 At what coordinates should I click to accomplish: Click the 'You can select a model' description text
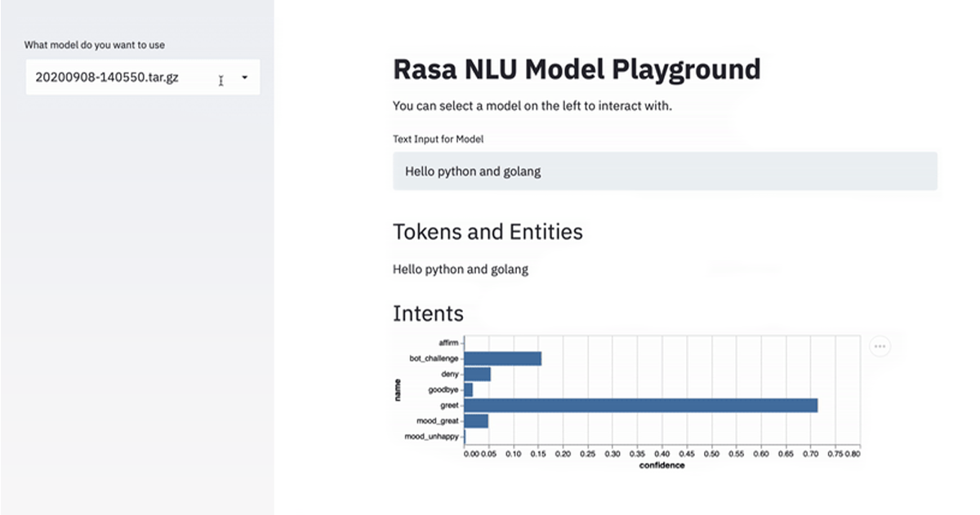click(532, 106)
